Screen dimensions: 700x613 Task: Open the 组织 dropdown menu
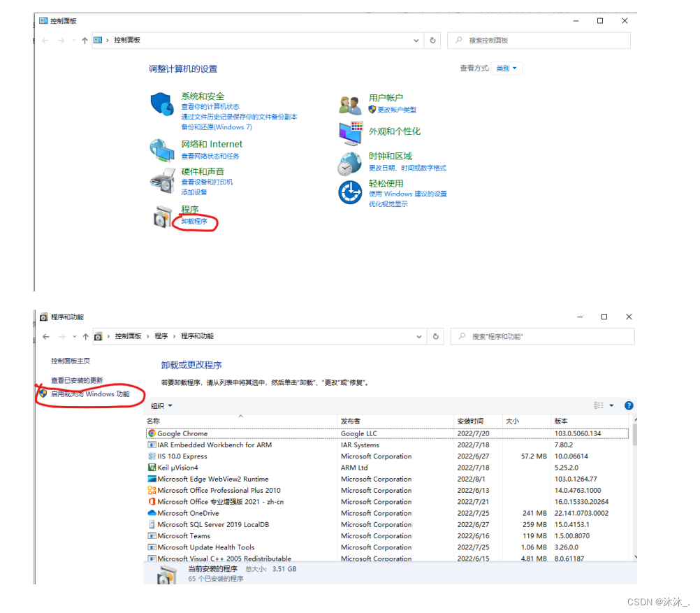tap(161, 405)
